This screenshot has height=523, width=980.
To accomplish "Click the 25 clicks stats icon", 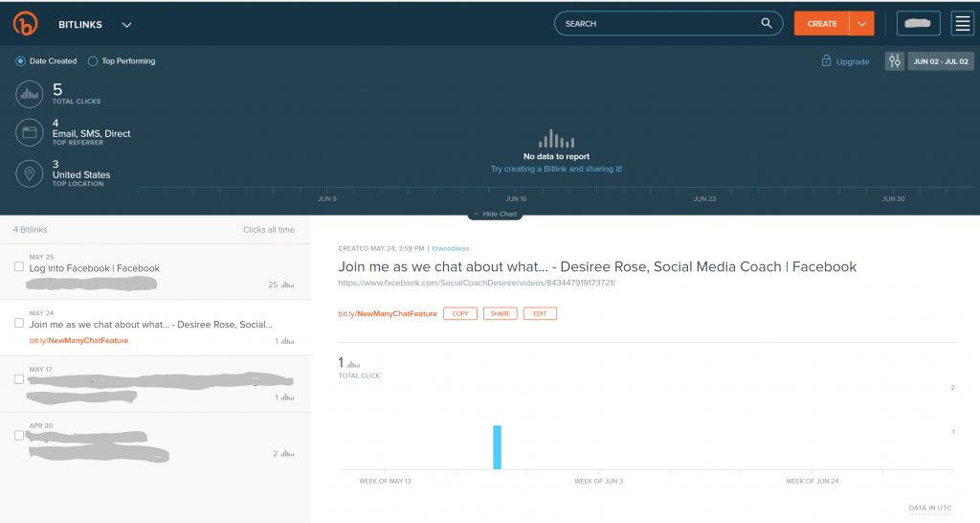I will coord(287,284).
